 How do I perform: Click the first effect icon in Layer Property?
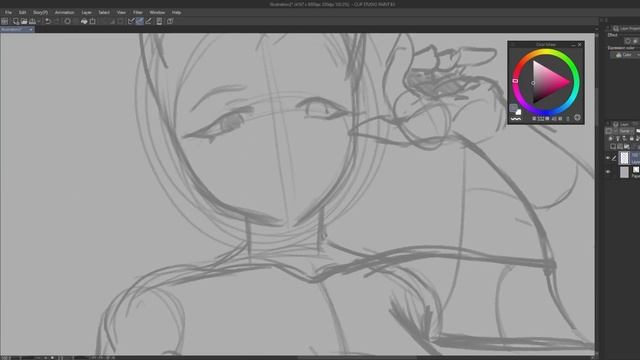(x=628, y=41)
